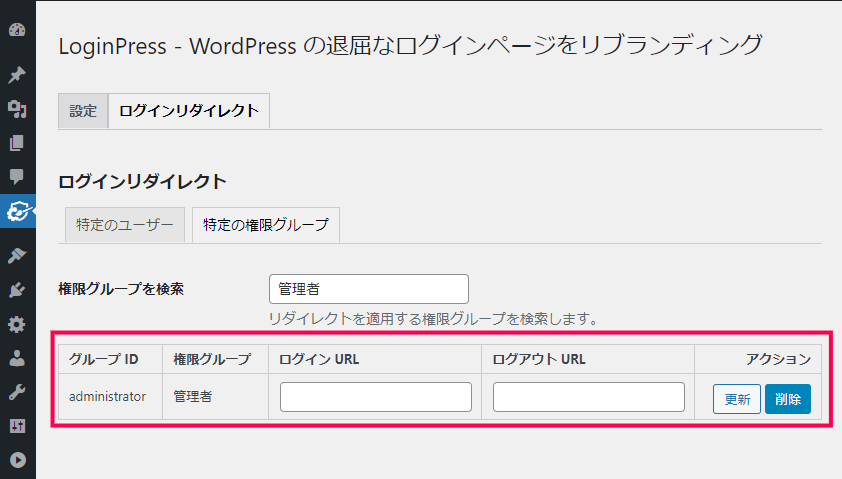Open the Comments bubble icon in the sidebar
The width and height of the screenshot is (842, 479).
click(x=17, y=176)
